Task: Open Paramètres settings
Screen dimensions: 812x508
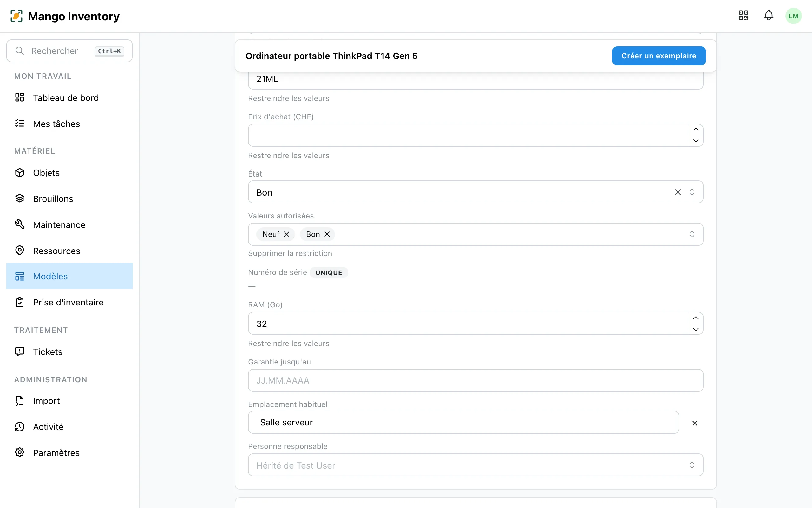Action: (69, 453)
